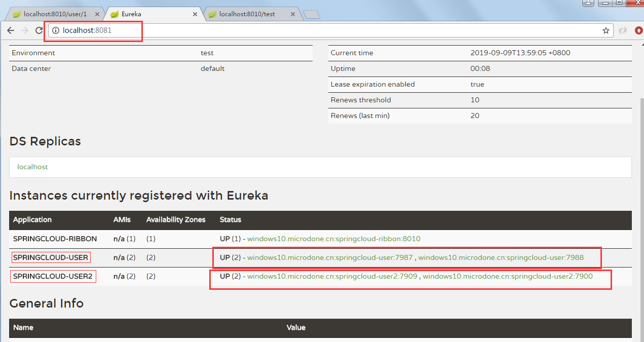Open the springcloud-user:7988 instance link
644x342 pixels.
point(501,257)
